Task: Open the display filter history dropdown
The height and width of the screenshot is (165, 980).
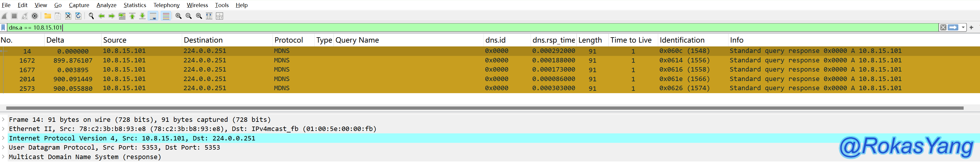Action: [963, 27]
